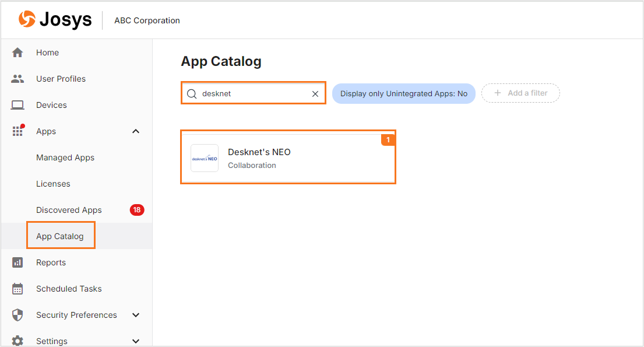Expand the Settings chevron
644x347 pixels.
136,341
